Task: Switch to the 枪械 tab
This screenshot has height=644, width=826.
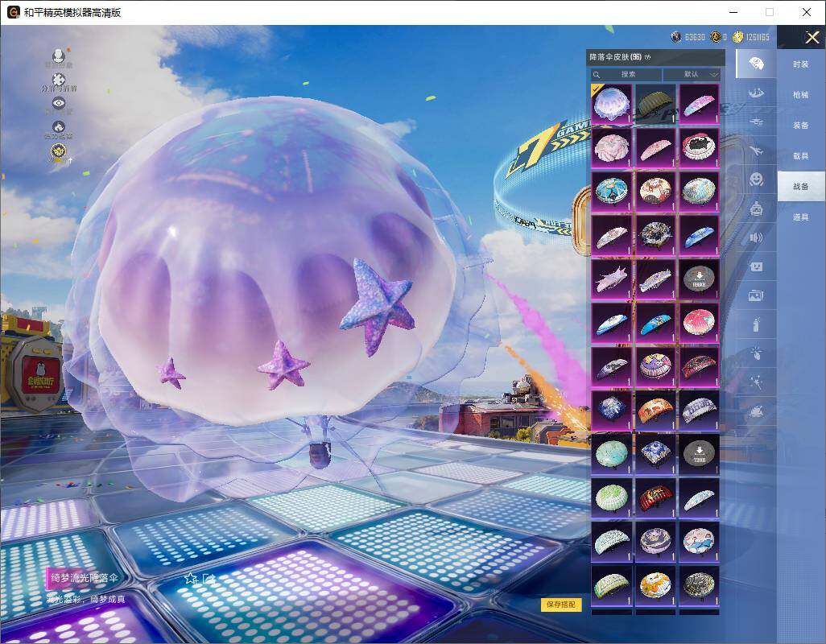Action: (800, 95)
